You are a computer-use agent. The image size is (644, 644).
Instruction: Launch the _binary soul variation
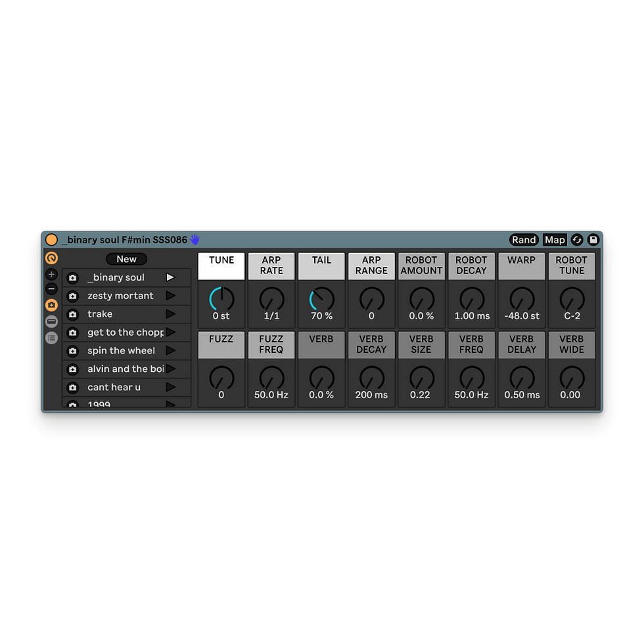[x=170, y=277]
